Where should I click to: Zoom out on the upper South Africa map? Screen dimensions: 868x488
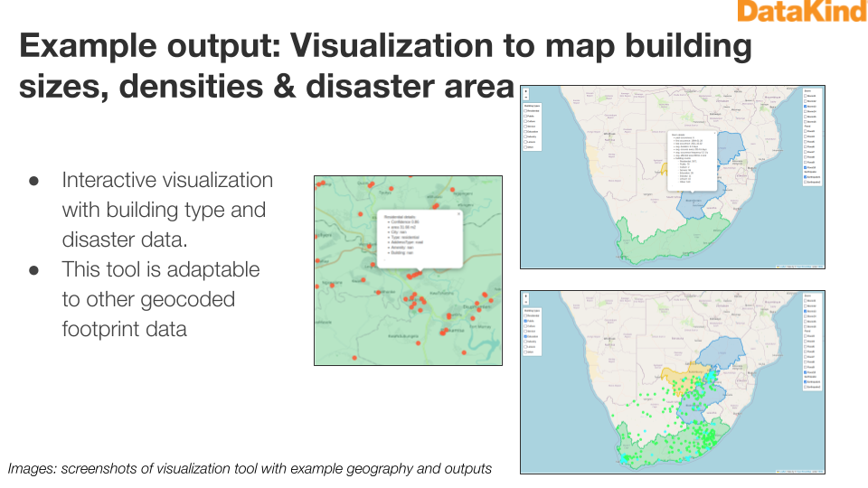point(526,97)
